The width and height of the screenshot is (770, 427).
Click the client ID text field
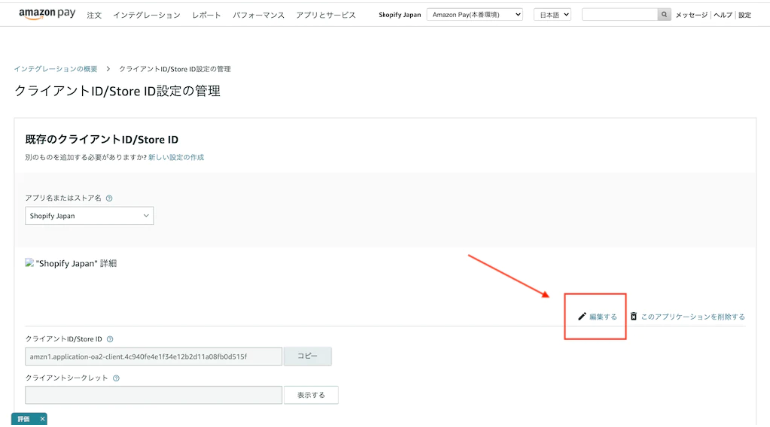[x=154, y=356]
